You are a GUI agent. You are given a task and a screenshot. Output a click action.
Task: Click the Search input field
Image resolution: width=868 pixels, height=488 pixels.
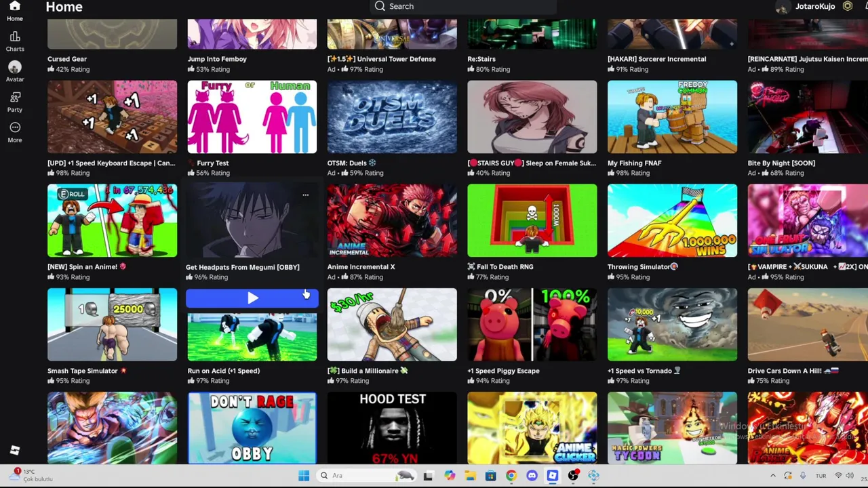464,7
